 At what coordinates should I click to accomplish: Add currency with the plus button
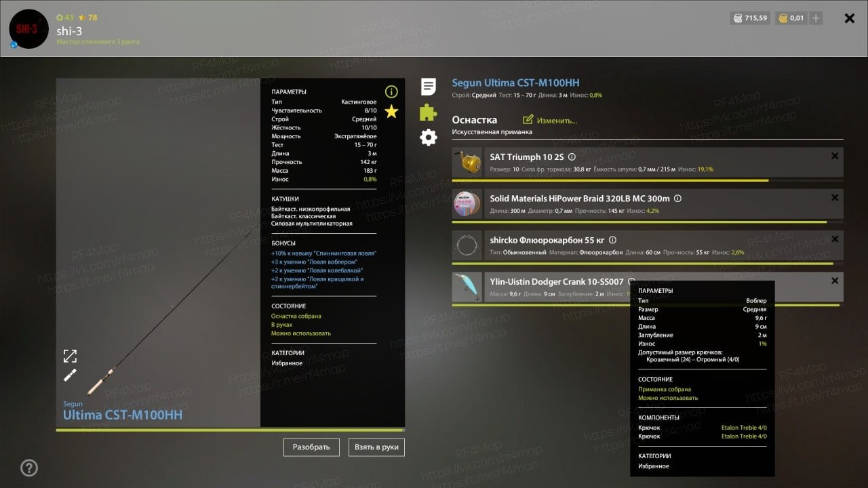click(816, 18)
